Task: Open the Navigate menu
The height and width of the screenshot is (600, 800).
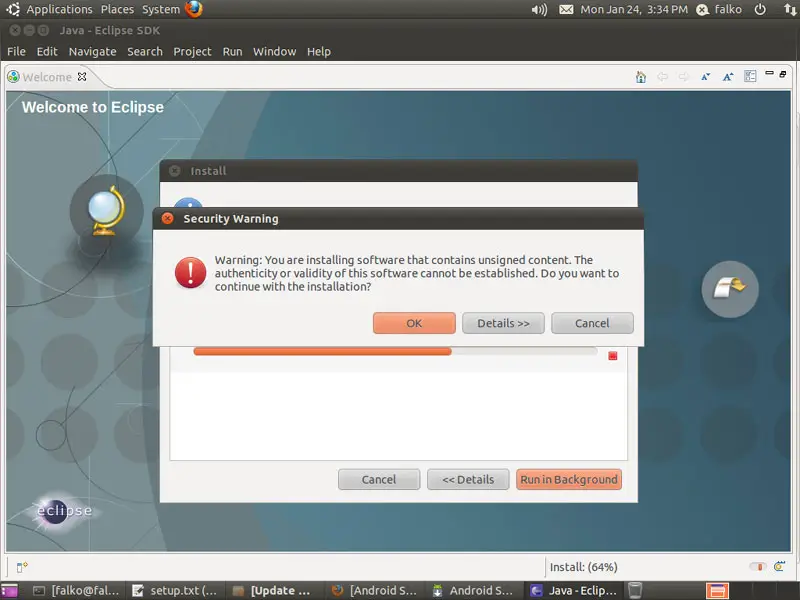Action: [92, 52]
